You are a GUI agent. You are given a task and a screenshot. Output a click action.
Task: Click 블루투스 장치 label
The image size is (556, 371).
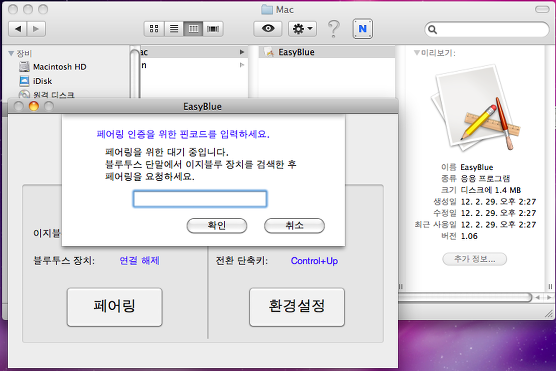click(64, 261)
